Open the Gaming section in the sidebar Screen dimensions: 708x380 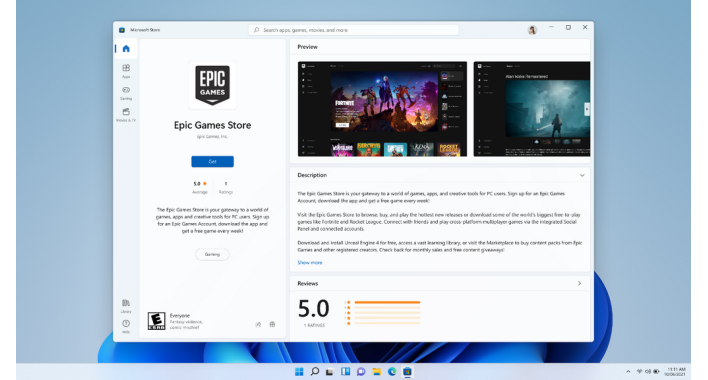(x=126, y=93)
